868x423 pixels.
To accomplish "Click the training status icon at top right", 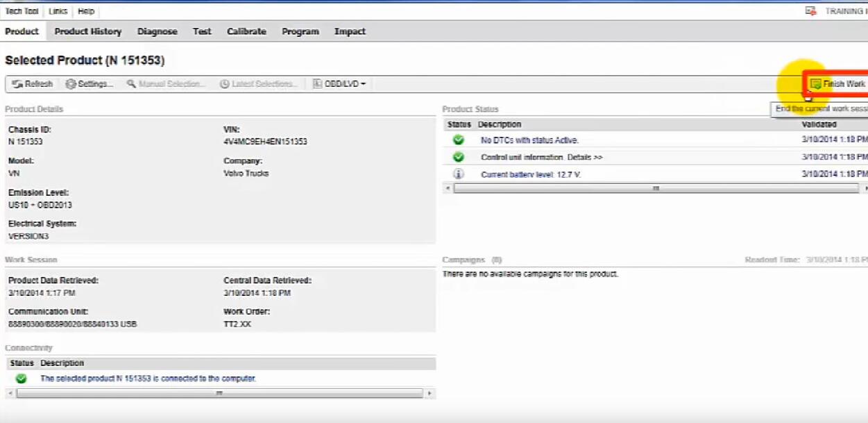I will pyautogui.click(x=810, y=11).
